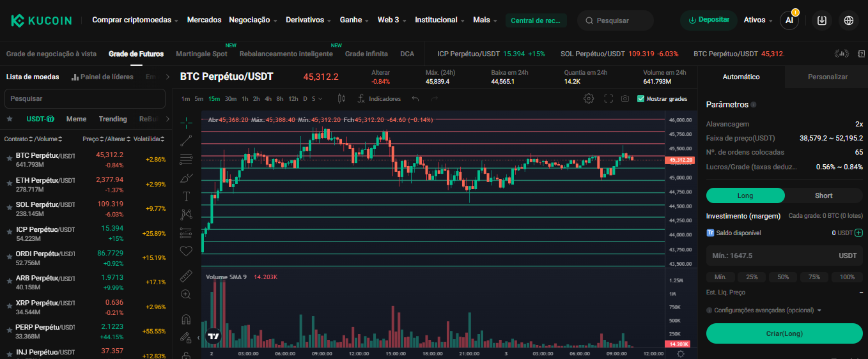Open chart axis settings at bottom right
The image size is (868, 359).
681,354
